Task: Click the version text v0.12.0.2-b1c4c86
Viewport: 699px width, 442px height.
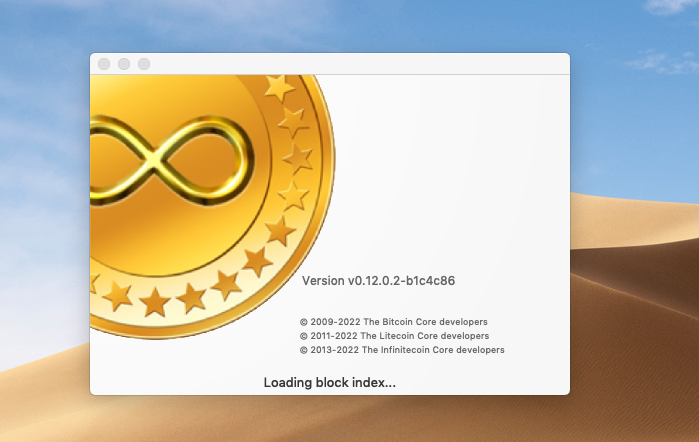Action: point(378,281)
